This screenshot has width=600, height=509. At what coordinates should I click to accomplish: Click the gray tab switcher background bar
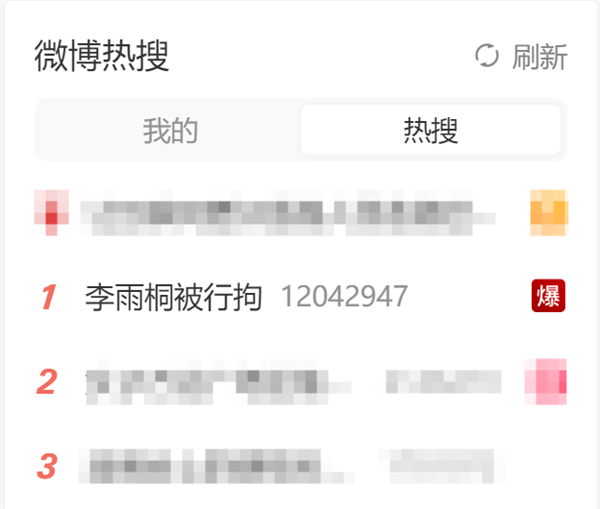pyautogui.click(x=300, y=130)
